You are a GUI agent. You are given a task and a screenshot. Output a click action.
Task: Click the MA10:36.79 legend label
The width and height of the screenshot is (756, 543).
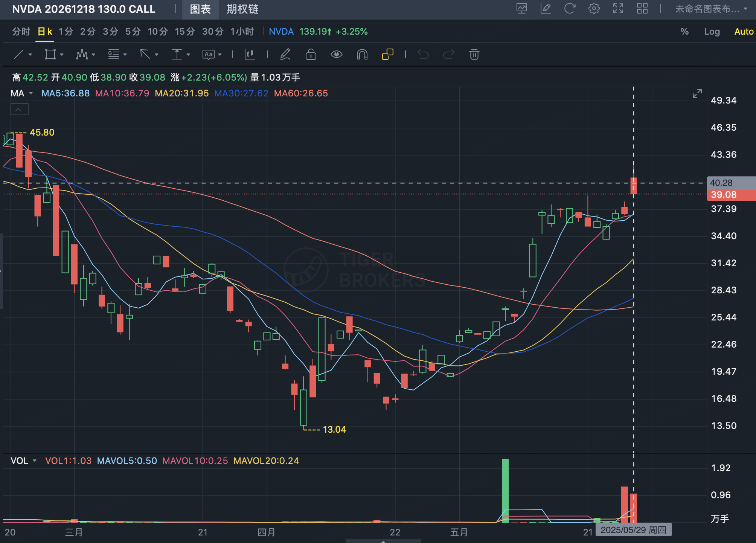coord(122,93)
